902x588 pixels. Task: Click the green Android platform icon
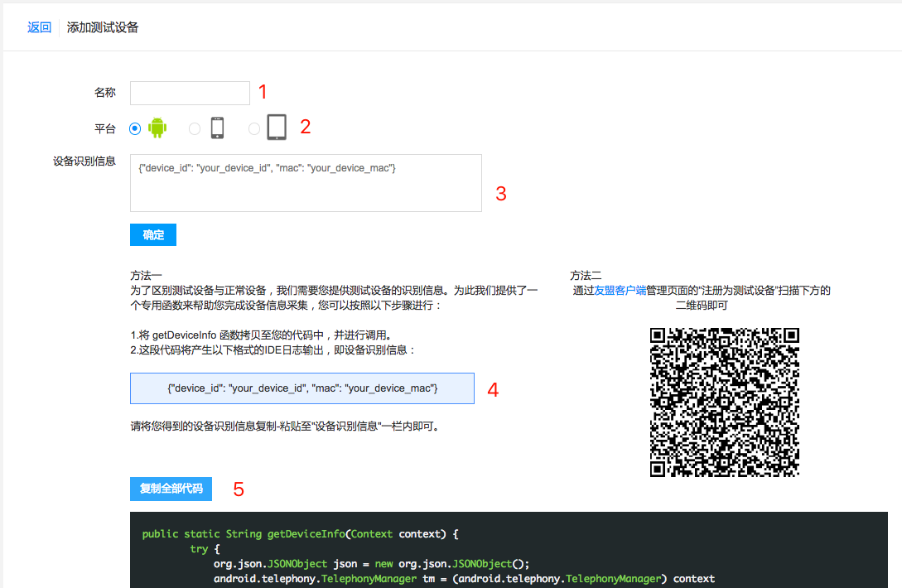click(157, 128)
